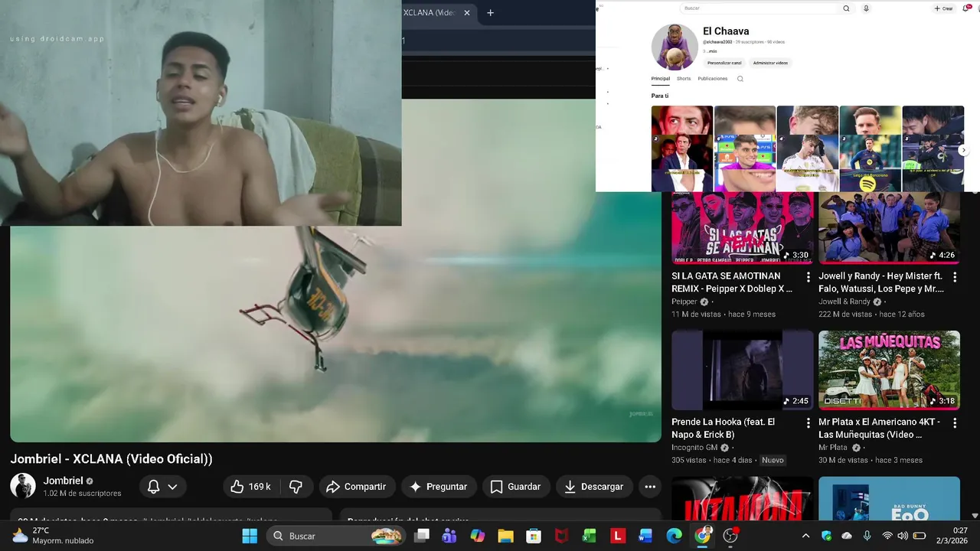Image resolution: width=980 pixels, height=551 pixels.
Task: Click the Descargar button
Action: [594, 487]
